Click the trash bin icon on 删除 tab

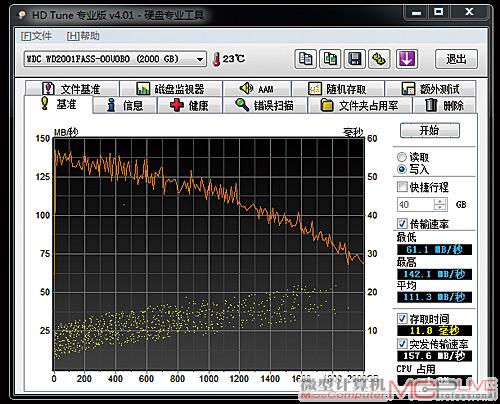pyautogui.click(x=431, y=105)
